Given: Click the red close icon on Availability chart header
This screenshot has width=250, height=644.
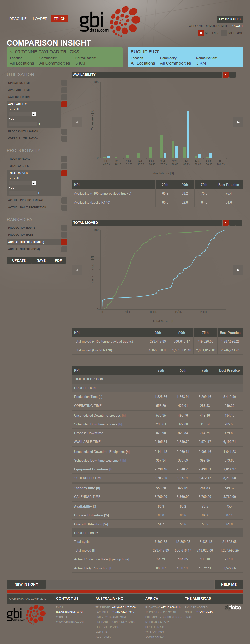Looking at the screenshot, I should [225, 75].
